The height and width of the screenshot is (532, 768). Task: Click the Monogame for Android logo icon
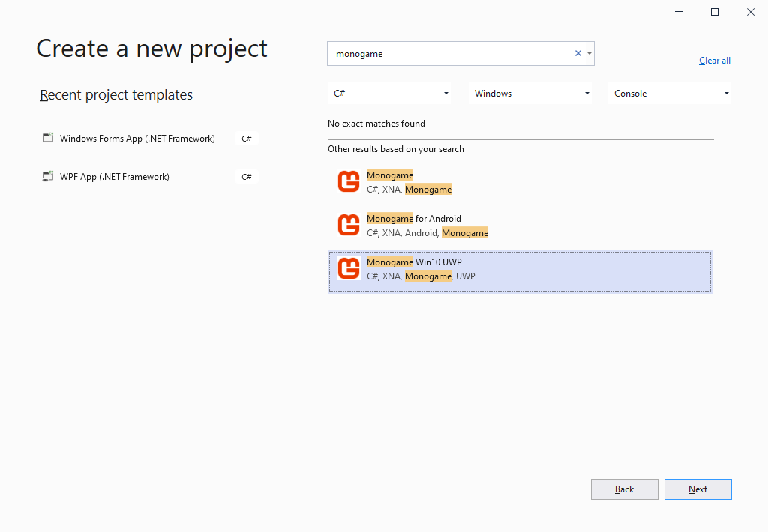pos(349,225)
